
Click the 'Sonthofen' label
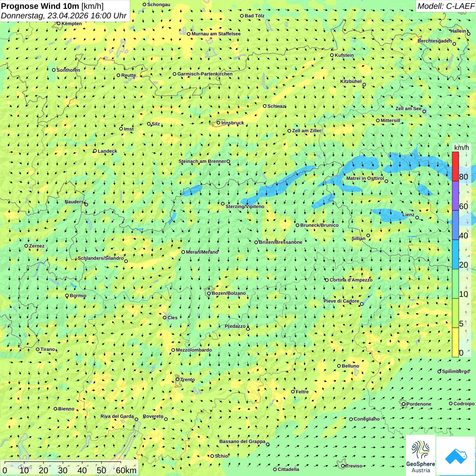click(68, 70)
